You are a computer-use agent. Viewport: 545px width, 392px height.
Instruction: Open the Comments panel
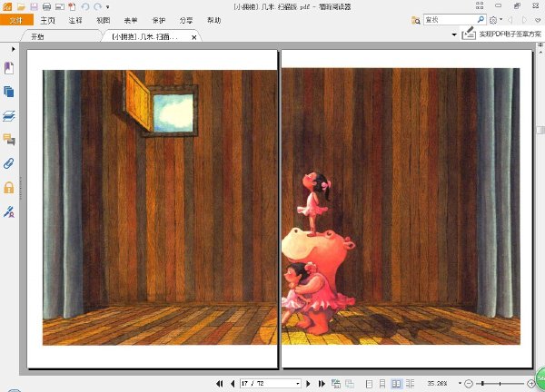9,140
